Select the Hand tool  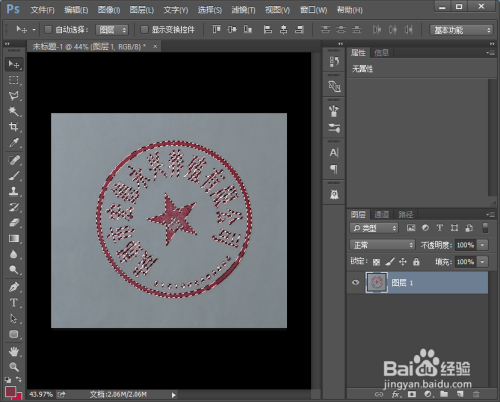tap(14, 351)
